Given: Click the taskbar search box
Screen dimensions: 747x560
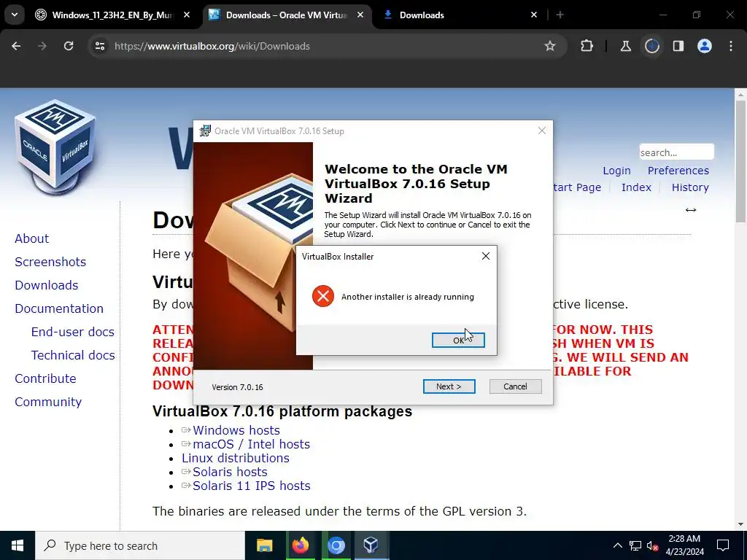Looking at the screenshot, I should [140, 545].
